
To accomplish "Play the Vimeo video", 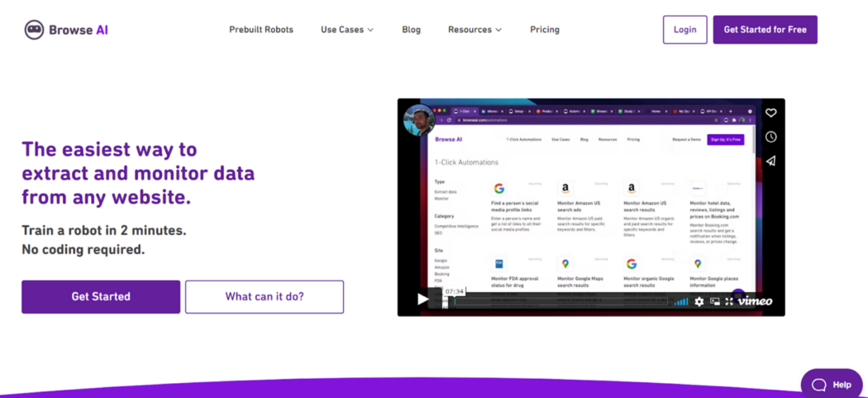I will (423, 300).
